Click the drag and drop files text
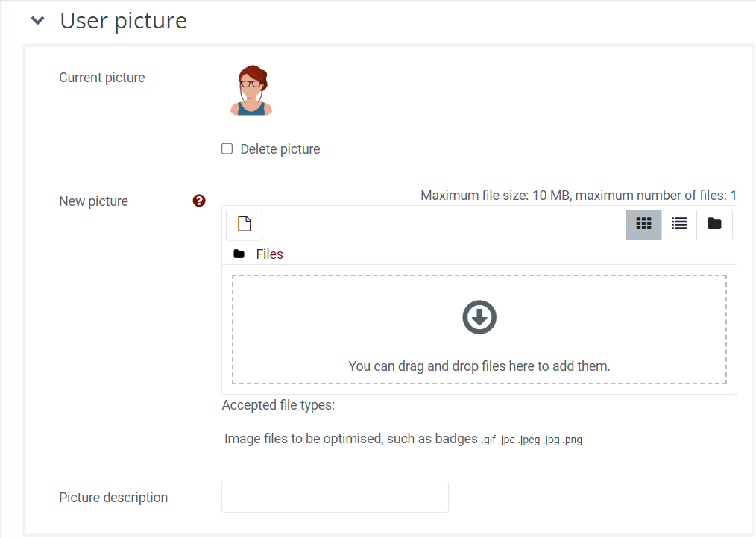 (x=479, y=366)
